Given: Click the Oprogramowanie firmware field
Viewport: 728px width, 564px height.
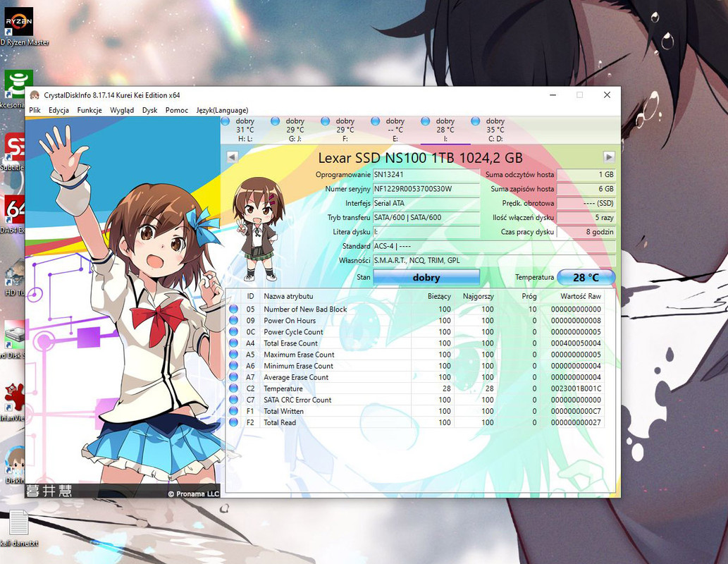Looking at the screenshot, I should coord(426,175).
